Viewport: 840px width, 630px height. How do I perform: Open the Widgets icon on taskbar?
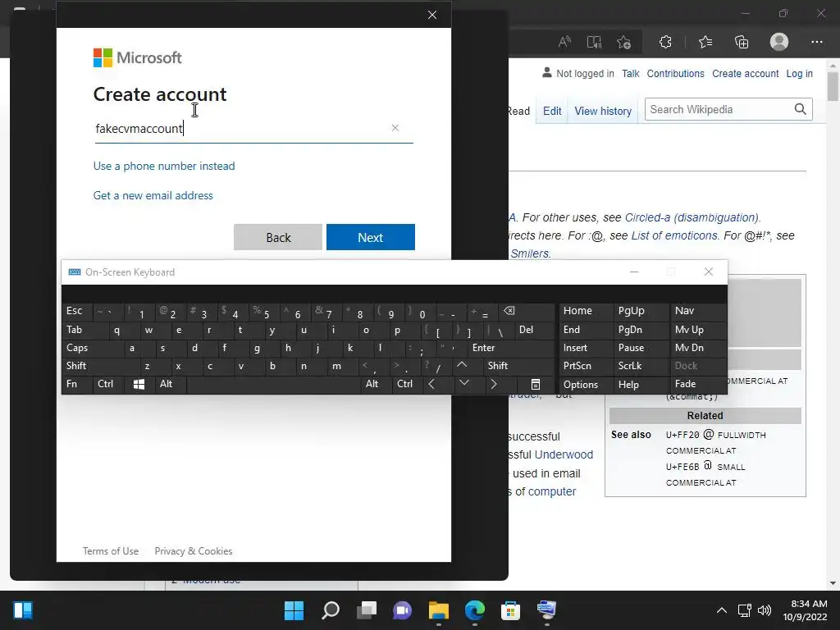[23, 610]
